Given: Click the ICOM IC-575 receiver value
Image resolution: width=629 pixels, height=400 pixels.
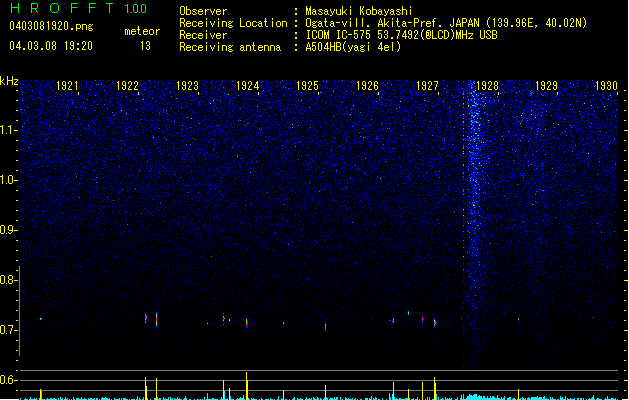Looking at the screenshot, I should point(401,35).
